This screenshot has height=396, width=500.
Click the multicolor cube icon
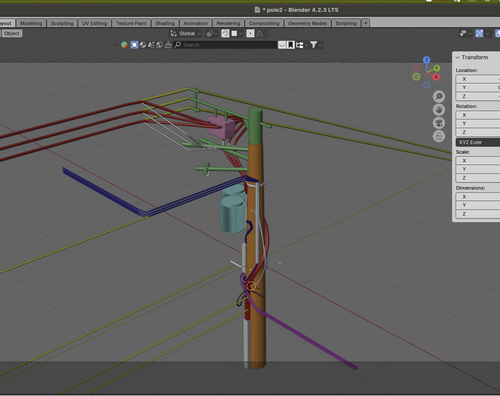[x=124, y=45]
